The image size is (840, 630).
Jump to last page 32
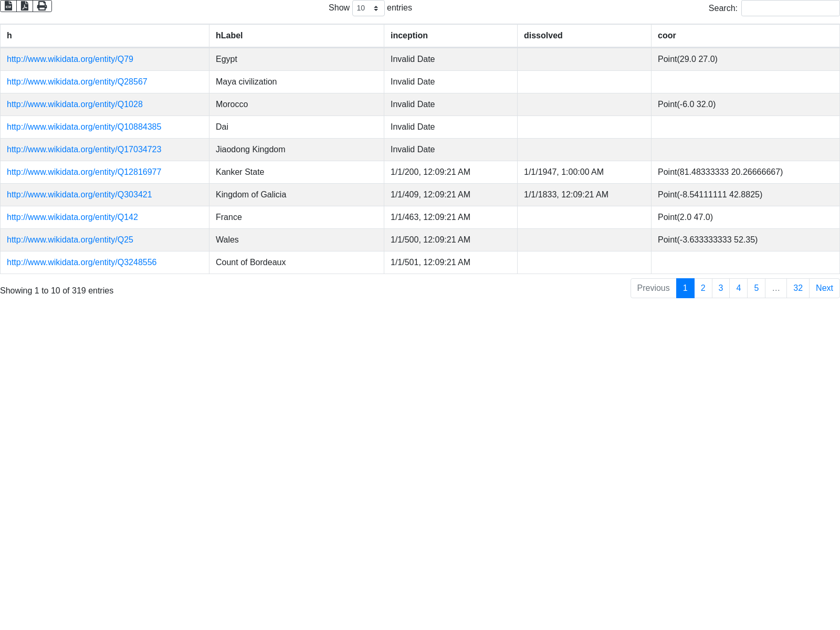pos(797,288)
